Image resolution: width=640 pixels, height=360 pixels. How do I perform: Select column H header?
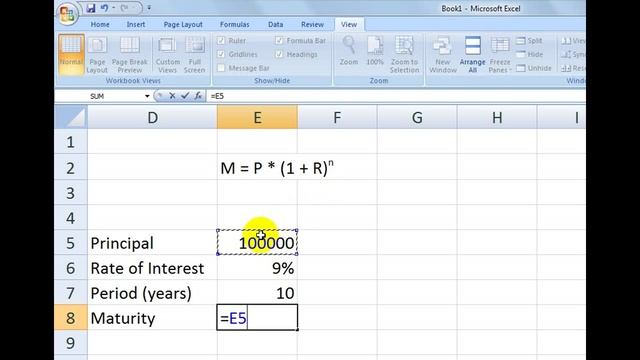[x=497, y=118]
